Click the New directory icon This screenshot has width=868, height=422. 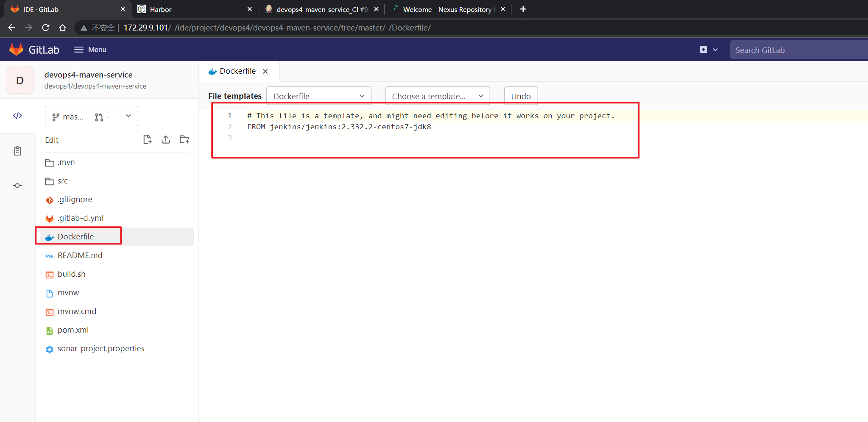tap(184, 139)
